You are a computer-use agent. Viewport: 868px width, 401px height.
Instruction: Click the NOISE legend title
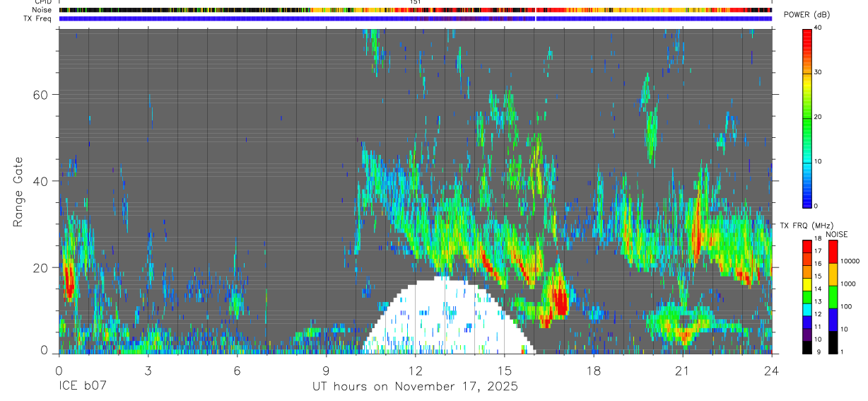(836, 234)
